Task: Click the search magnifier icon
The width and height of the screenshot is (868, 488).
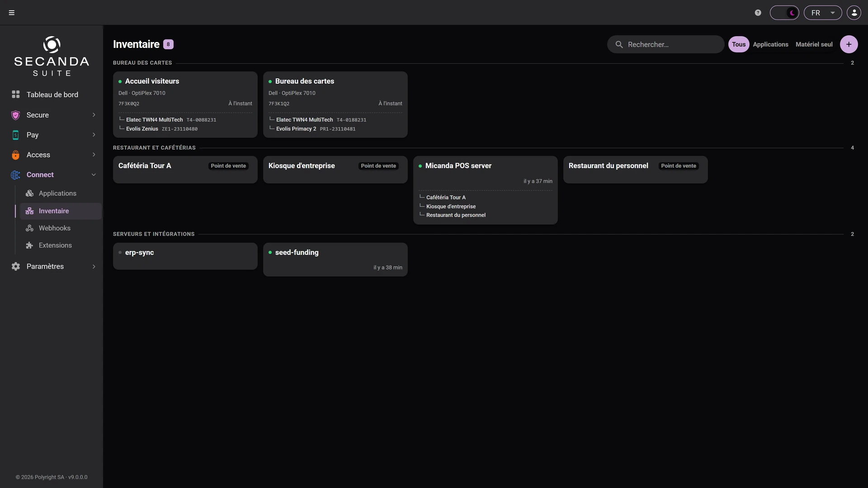Action: (x=619, y=44)
